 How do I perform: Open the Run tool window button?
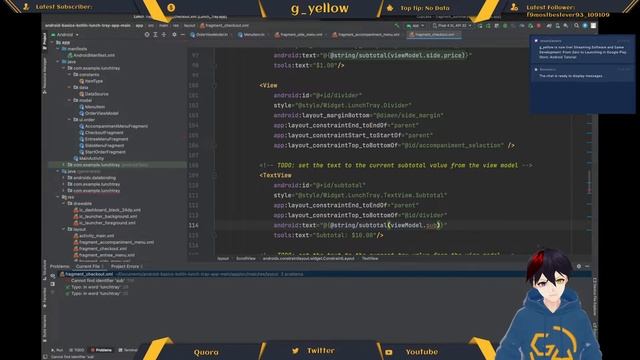point(57,350)
